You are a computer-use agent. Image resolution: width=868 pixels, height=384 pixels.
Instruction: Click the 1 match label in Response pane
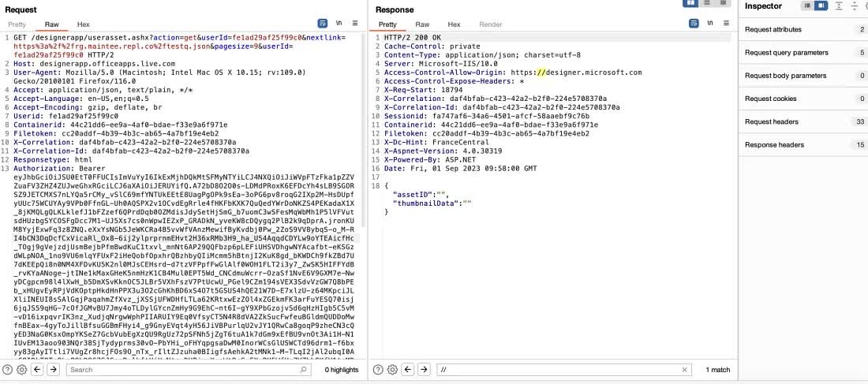click(x=717, y=370)
